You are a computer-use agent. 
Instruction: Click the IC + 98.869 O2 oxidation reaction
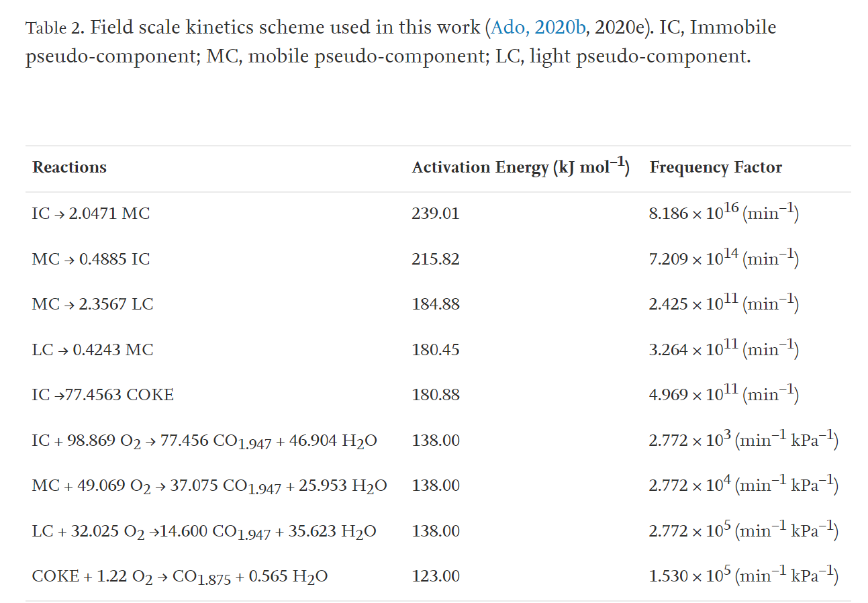(x=204, y=441)
